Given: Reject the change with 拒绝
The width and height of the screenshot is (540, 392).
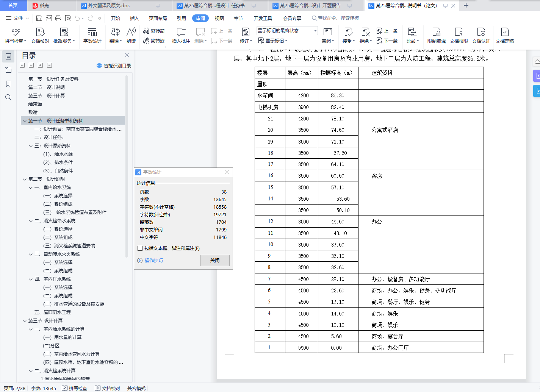Looking at the screenshot, I should pos(365,36).
